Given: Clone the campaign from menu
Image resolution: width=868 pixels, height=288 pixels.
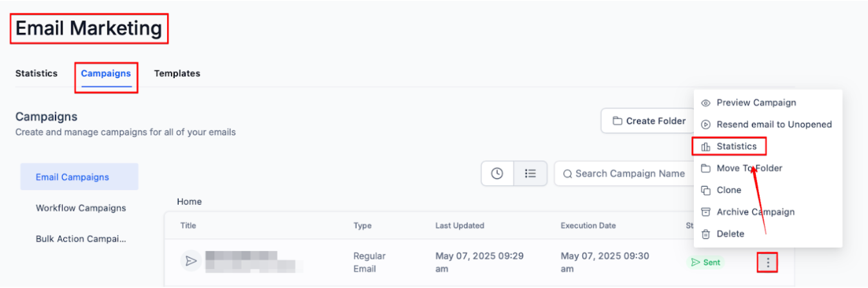Looking at the screenshot, I should coord(729,190).
